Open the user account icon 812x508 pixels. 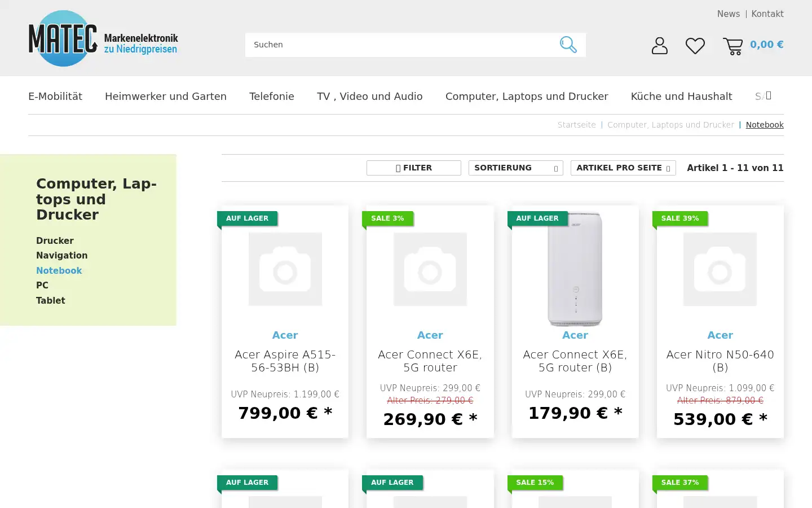tap(659, 46)
